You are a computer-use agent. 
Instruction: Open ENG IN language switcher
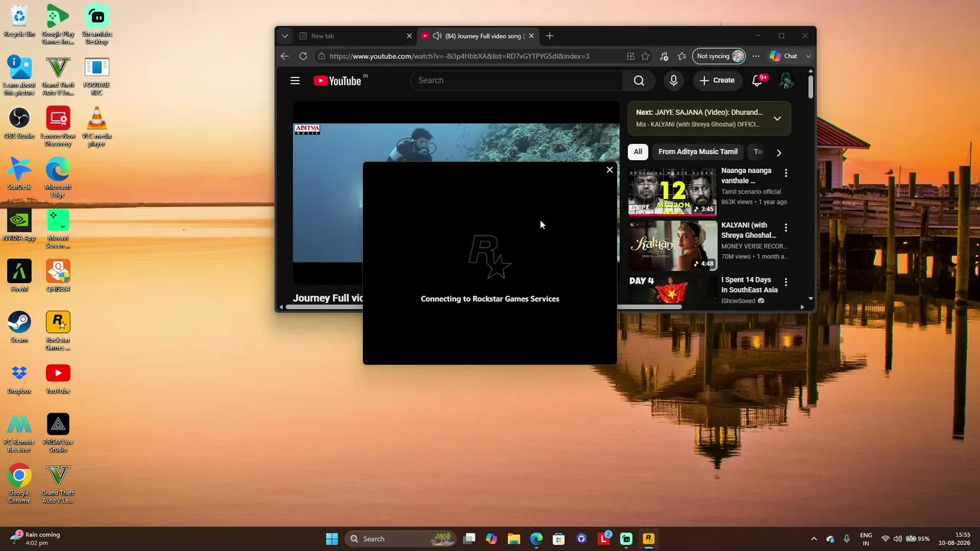tap(866, 539)
